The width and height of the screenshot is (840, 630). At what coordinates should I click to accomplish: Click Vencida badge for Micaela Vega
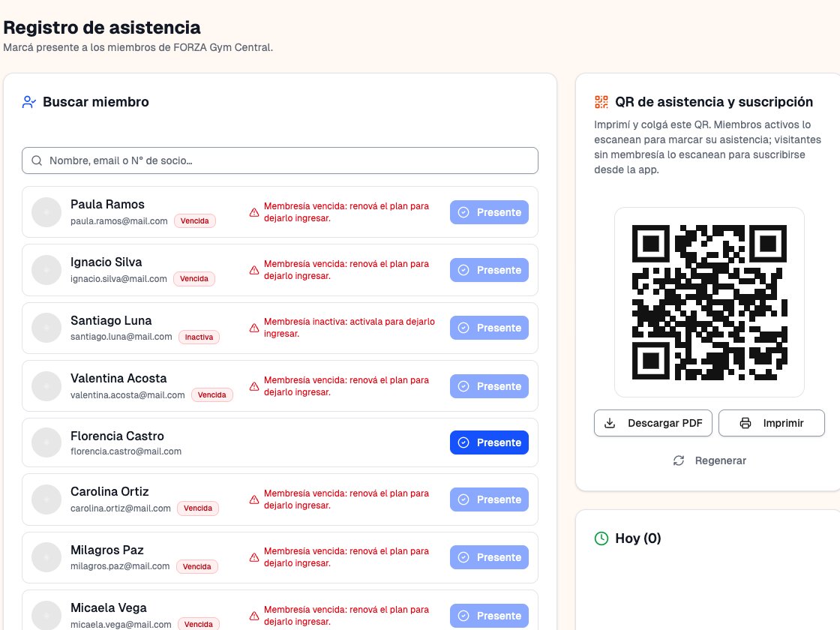click(198, 624)
